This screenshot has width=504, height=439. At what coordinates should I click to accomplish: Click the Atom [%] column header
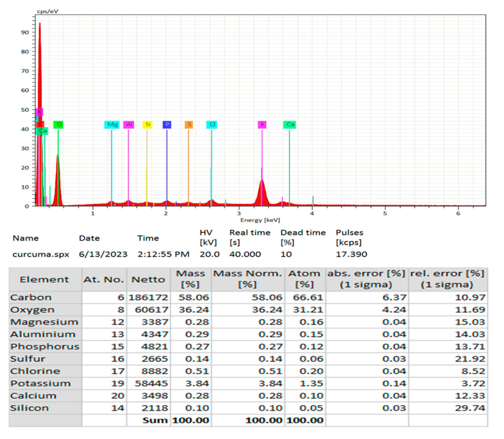pyautogui.click(x=304, y=279)
